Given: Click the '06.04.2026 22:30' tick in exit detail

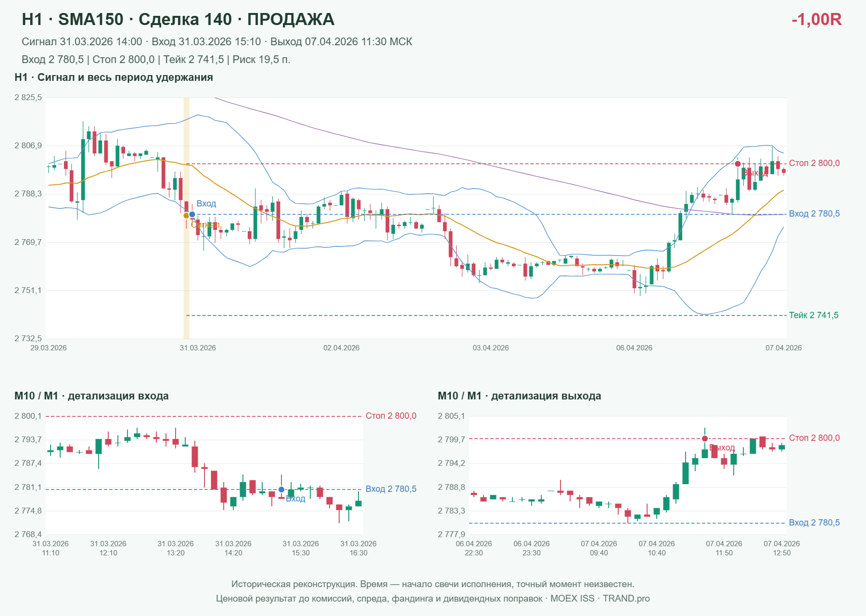Looking at the screenshot, I should [x=474, y=548].
